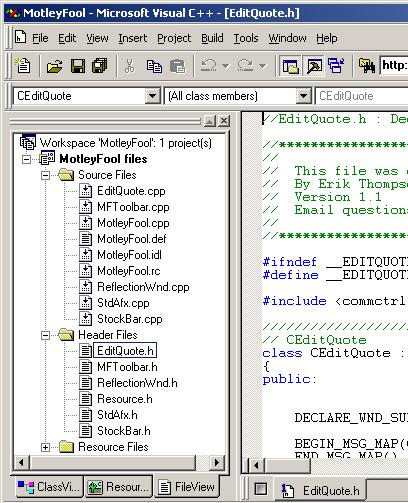Viewport: 408px width, 503px height.
Task: Select Resource.h header file
Action: pos(125,399)
